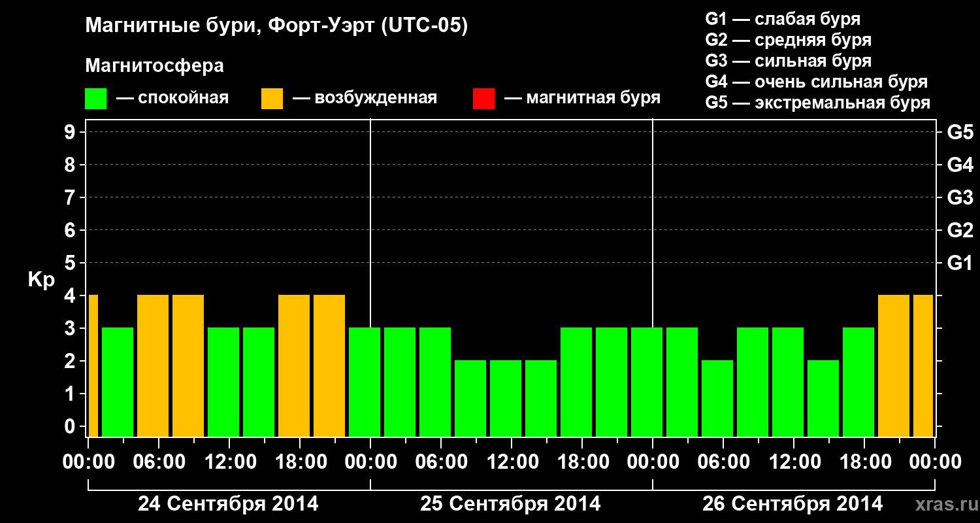
Task: Click the 'G2 — средняя буря' legend line
Action: click(788, 40)
